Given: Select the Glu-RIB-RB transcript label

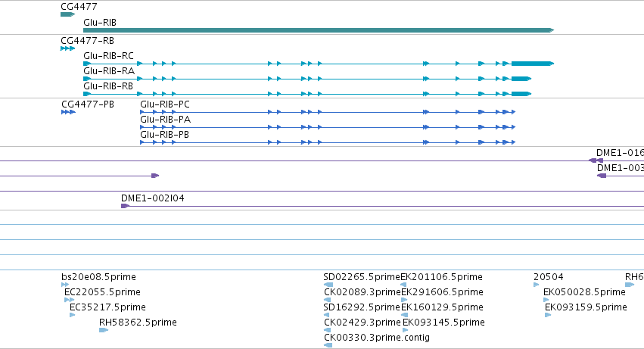Looking at the screenshot, I should point(108,86).
